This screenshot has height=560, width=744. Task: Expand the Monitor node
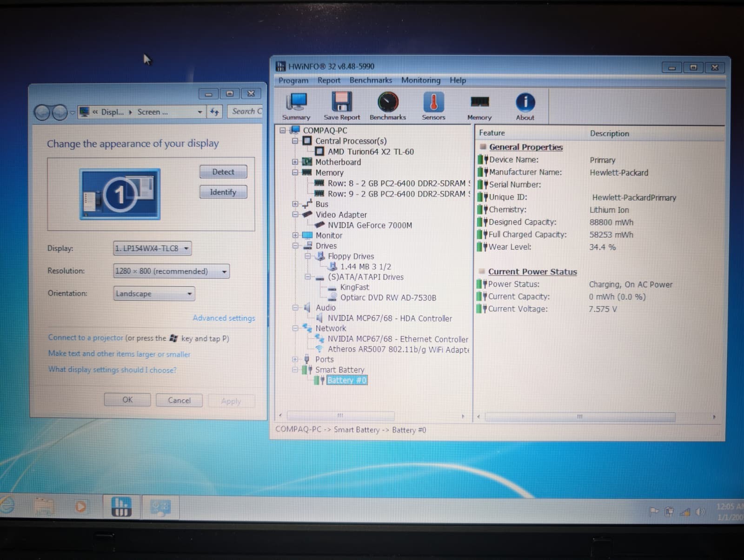click(295, 235)
